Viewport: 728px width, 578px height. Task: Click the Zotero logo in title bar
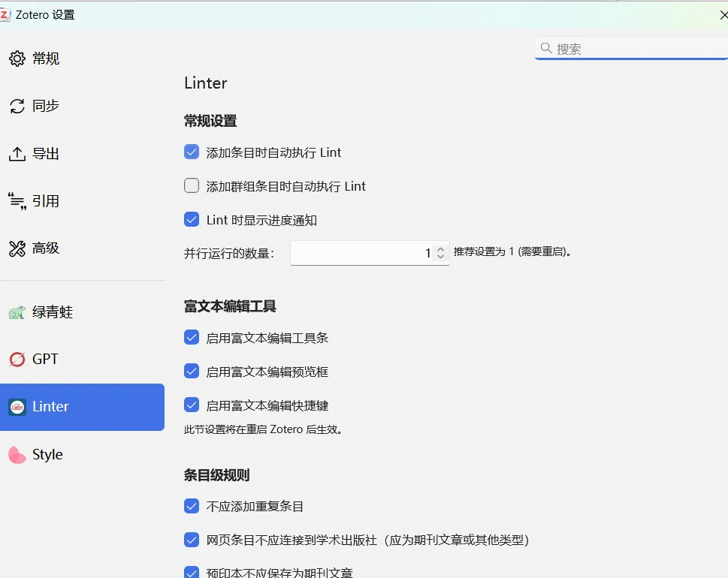click(5, 15)
